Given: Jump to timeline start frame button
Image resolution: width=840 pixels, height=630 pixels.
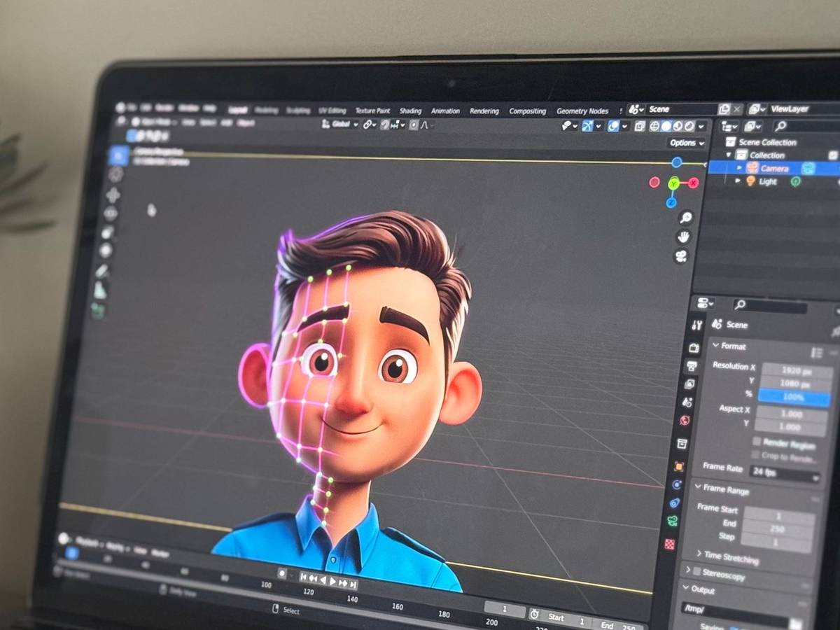Looking at the screenshot, I should coord(304,577).
